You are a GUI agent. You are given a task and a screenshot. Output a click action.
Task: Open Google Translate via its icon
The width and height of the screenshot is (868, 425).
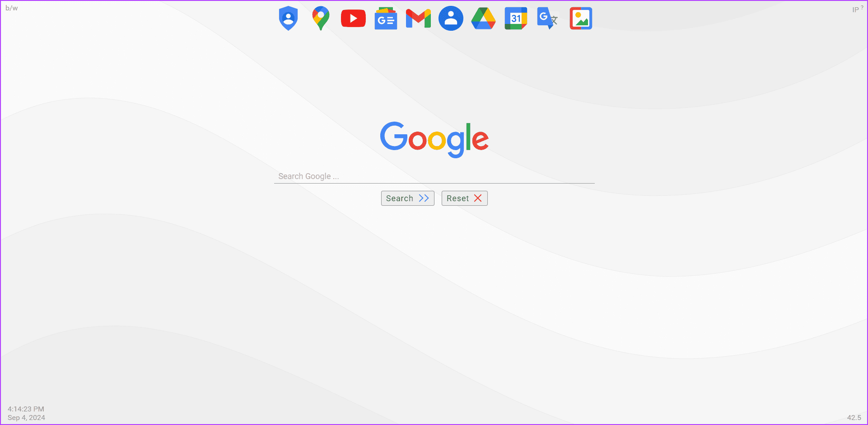click(547, 19)
